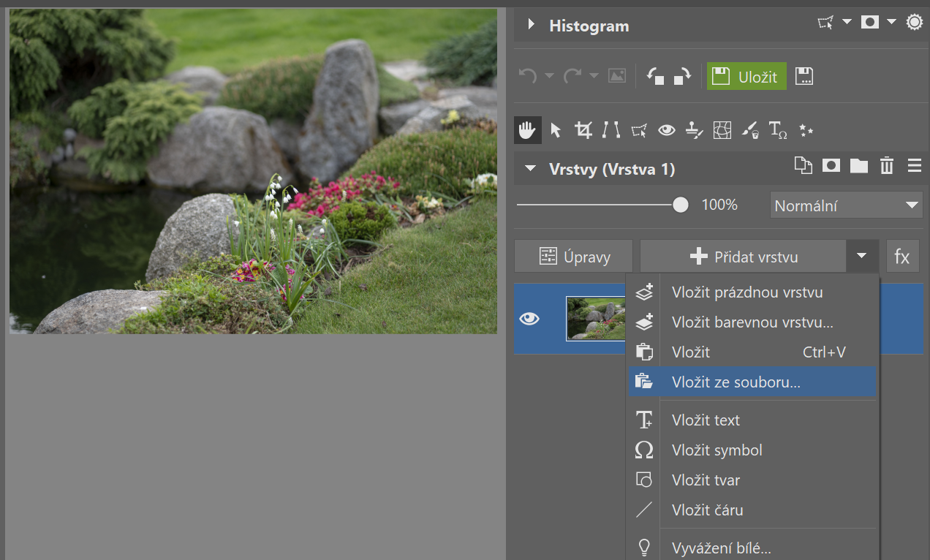Open the settings gear in the Histogram header
Image resolution: width=930 pixels, height=560 pixels.
tap(914, 23)
